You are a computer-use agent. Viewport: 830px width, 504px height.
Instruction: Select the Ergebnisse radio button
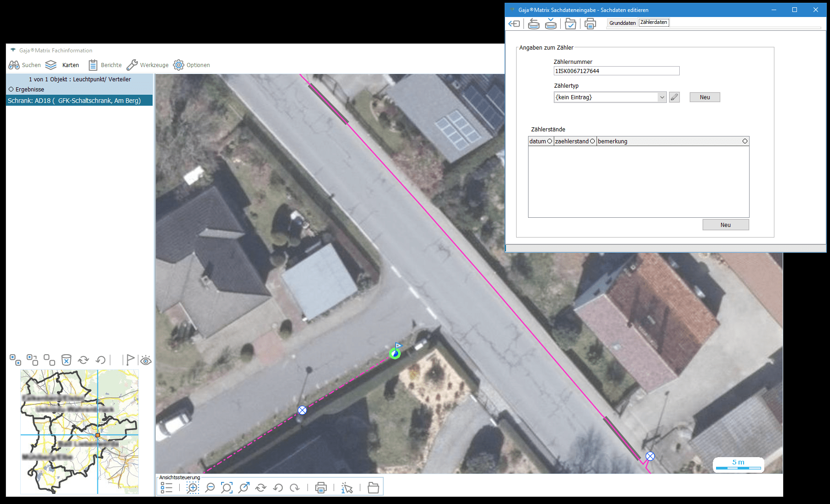pos(11,89)
